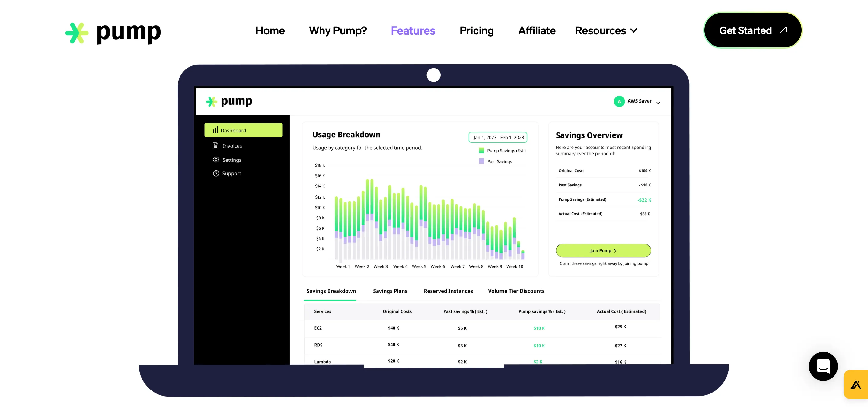The height and width of the screenshot is (411, 868).
Task: Click the Invoices document icon
Action: (216, 146)
